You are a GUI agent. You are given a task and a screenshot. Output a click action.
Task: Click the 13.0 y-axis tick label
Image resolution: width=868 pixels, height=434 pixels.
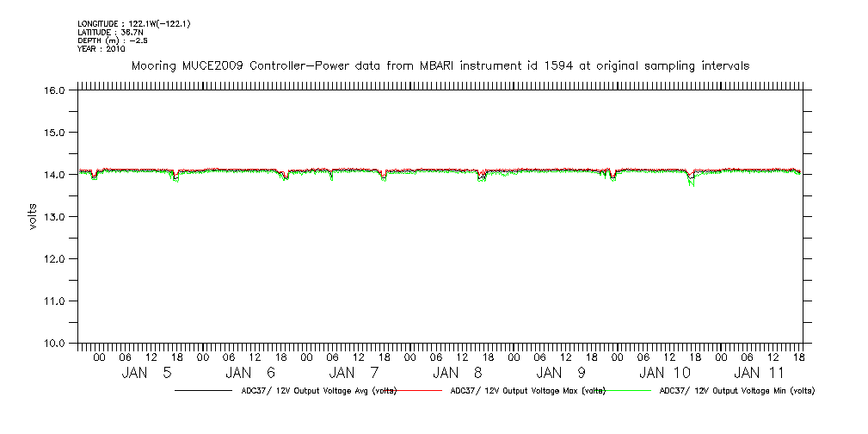click(54, 217)
